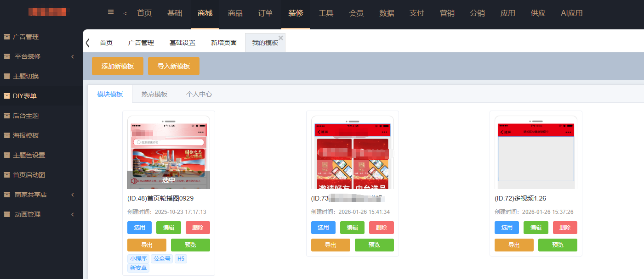Click the 主题色设置 sidebar icon
This screenshot has width=644, height=279.
[7, 155]
